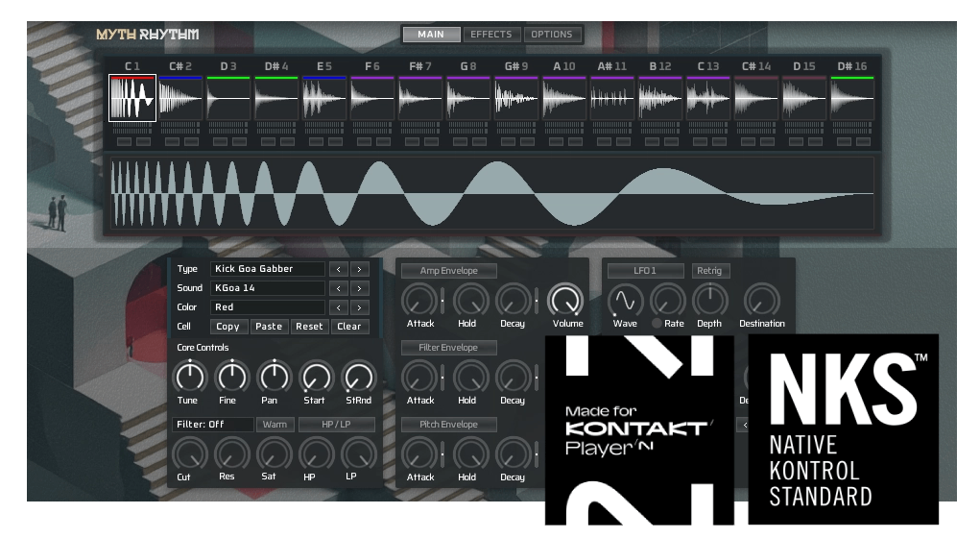Toggle the Pitch Envelope button
Screen dimensions: 980x538
pyautogui.click(x=449, y=425)
